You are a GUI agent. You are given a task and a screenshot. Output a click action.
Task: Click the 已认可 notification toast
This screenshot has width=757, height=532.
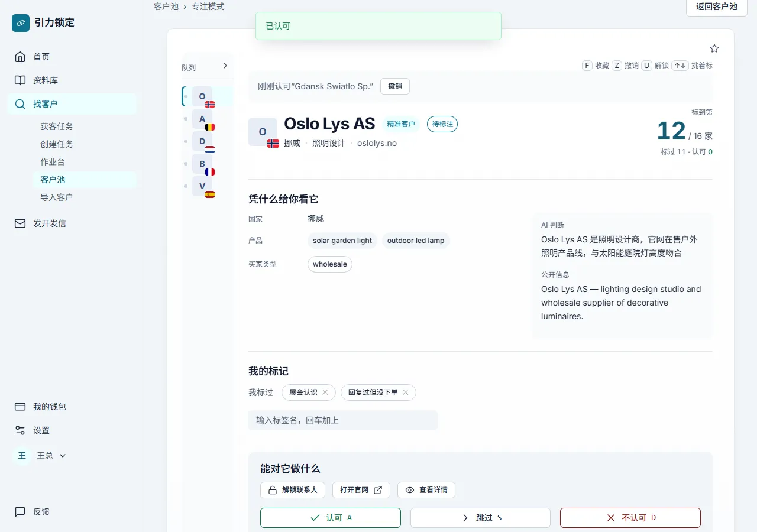pyautogui.click(x=378, y=26)
